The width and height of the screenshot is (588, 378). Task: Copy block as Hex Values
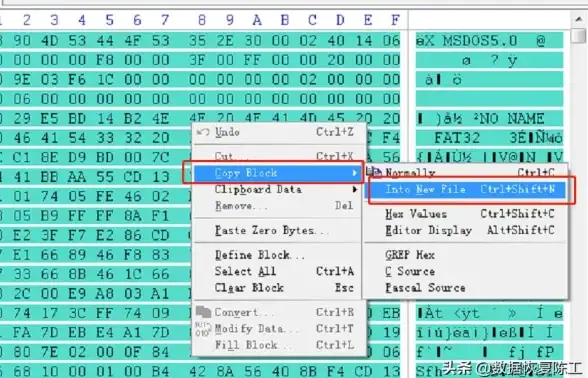point(466,214)
